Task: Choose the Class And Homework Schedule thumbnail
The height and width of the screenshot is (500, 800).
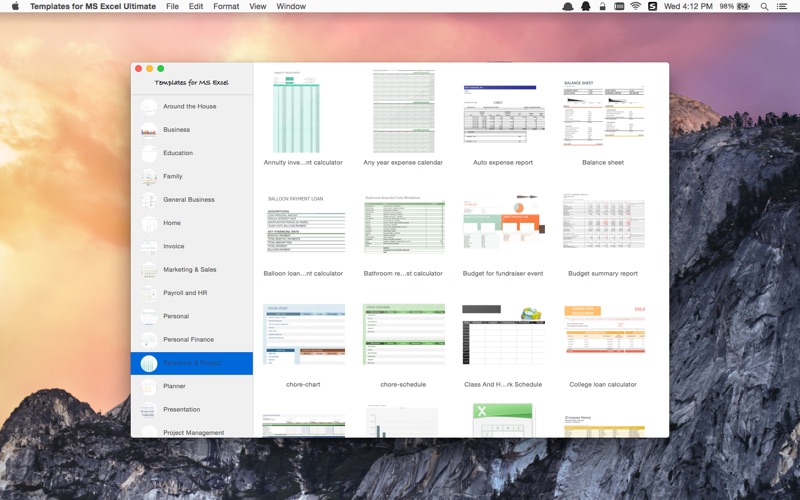Action: point(504,334)
